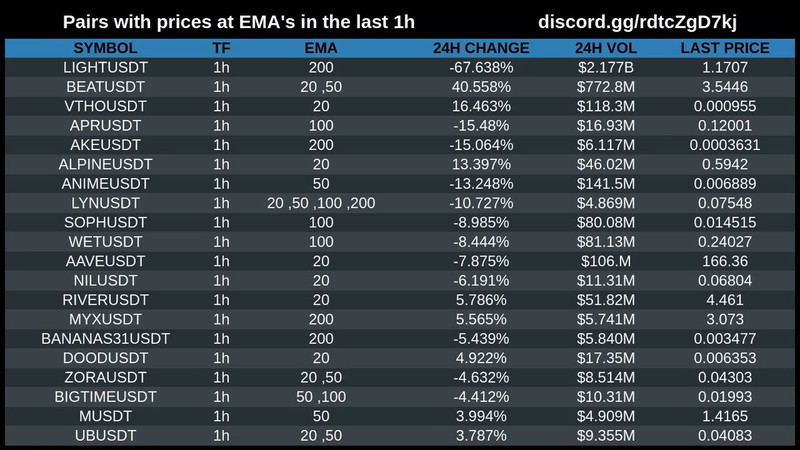Click the TF column header
Screen dimensions: 800x450
(221, 48)
